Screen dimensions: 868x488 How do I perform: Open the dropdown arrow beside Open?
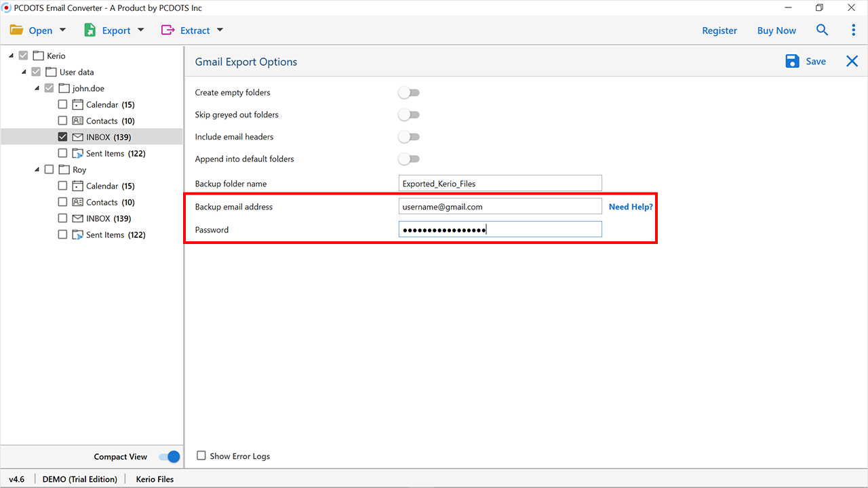point(63,30)
